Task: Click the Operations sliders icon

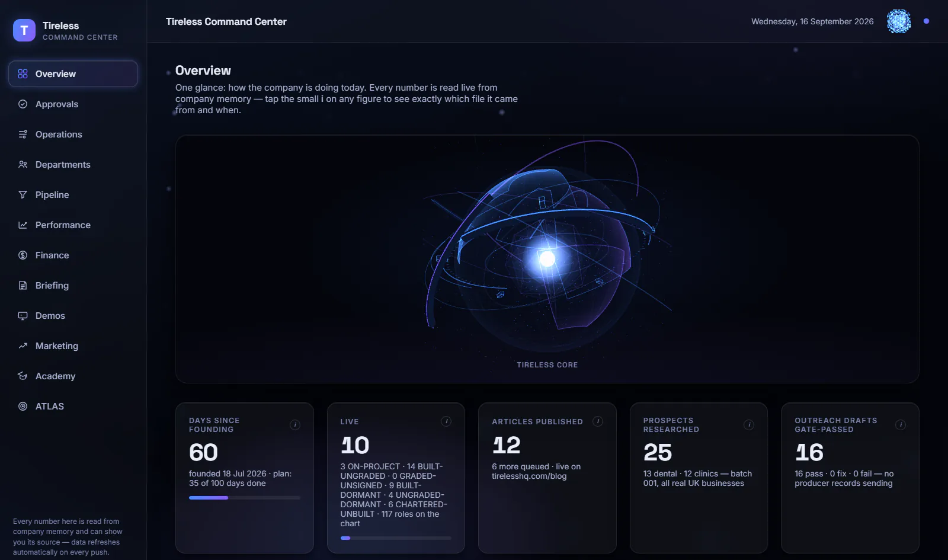Action: [x=23, y=135]
